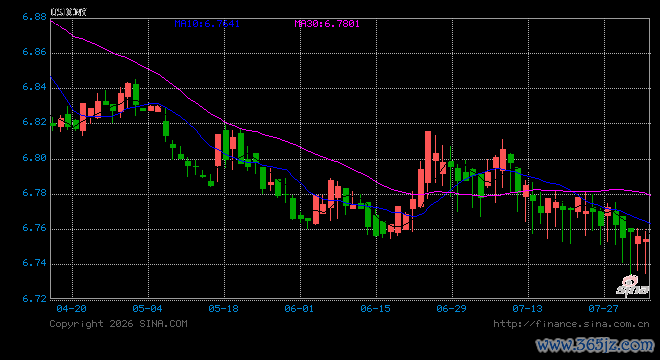Click the MA10:6.7641 indicator label

pyautogui.click(x=207, y=24)
